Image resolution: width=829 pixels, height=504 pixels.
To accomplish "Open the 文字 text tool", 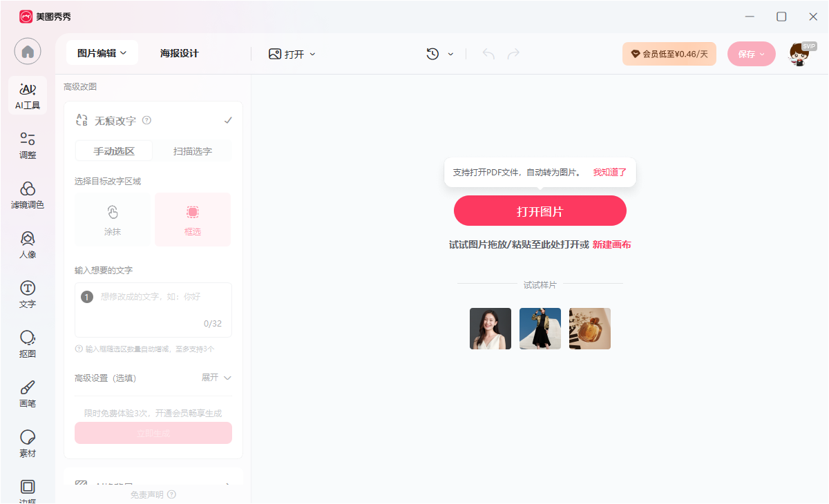I will pyautogui.click(x=28, y=293).
